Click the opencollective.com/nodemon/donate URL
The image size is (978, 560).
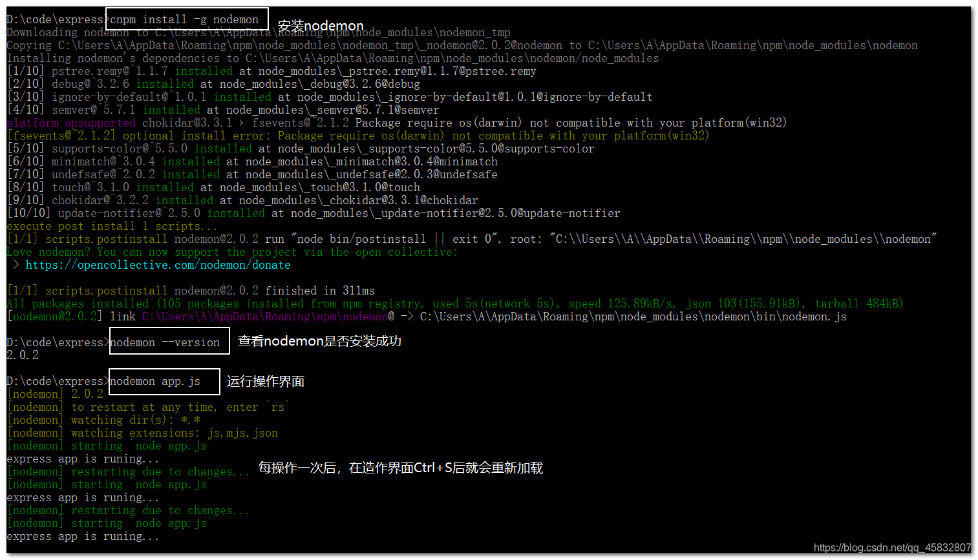158,265
